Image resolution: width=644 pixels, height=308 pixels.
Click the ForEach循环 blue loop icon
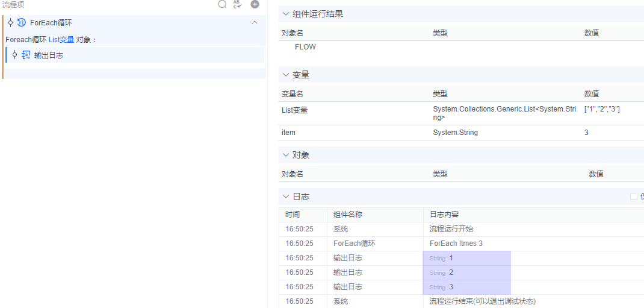(x=21, y=23)
